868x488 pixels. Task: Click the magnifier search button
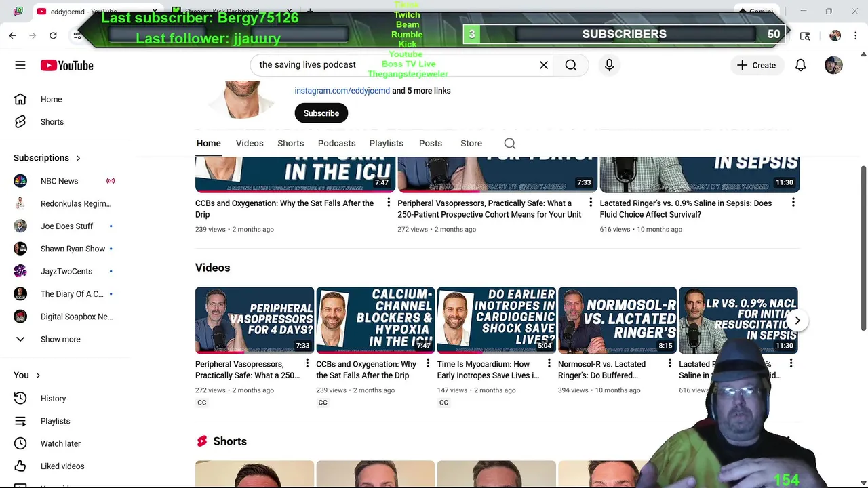point(571,65)
